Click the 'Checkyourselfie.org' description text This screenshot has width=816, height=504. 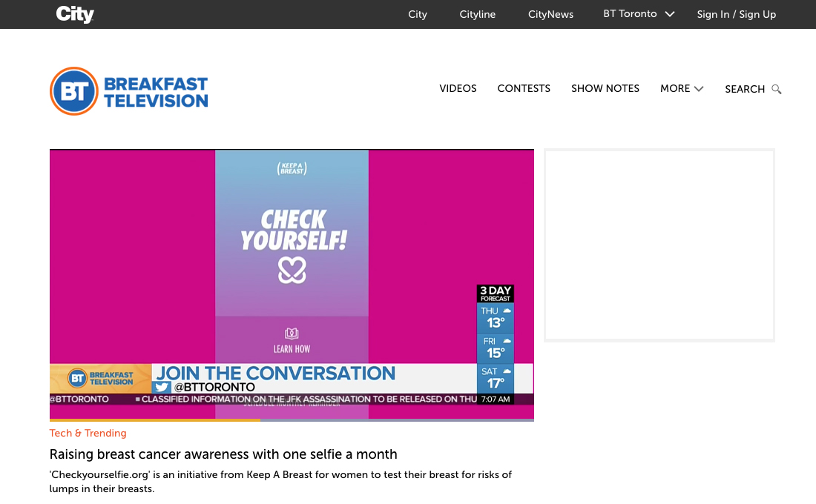point(280,482)
